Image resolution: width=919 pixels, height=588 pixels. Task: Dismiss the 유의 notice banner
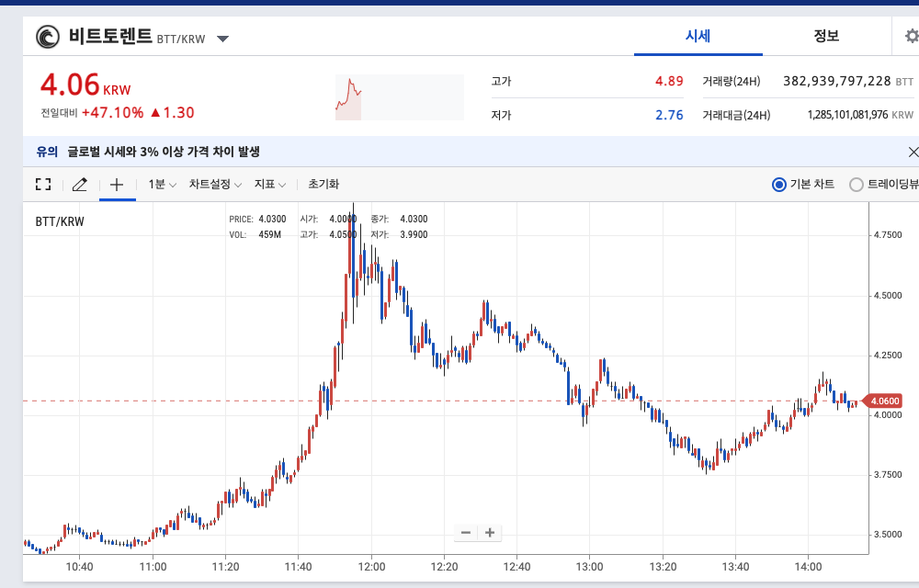click(x=913, y=153)
